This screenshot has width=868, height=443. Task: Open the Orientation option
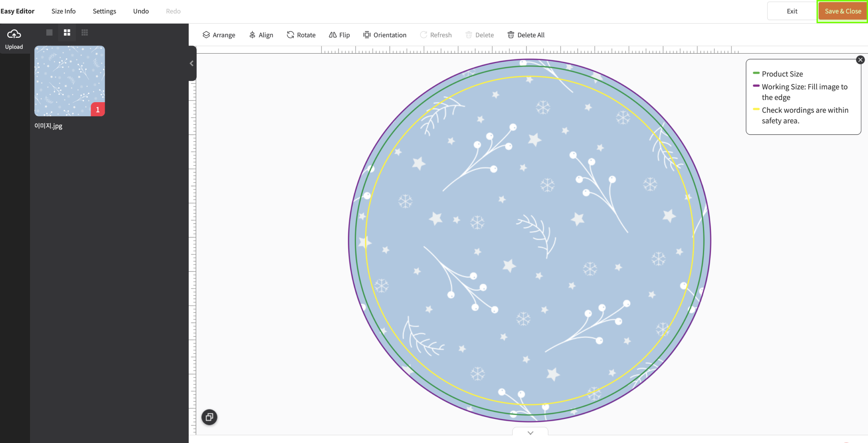(x=385, y=35)
